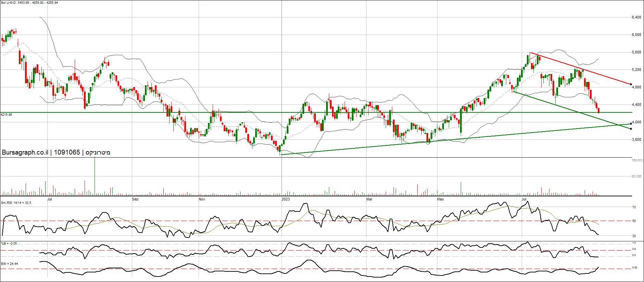Viewport: 644px width, 282px height.
Task: Select the Sm.RSI 14/14 indicator label
Action: 16,203
